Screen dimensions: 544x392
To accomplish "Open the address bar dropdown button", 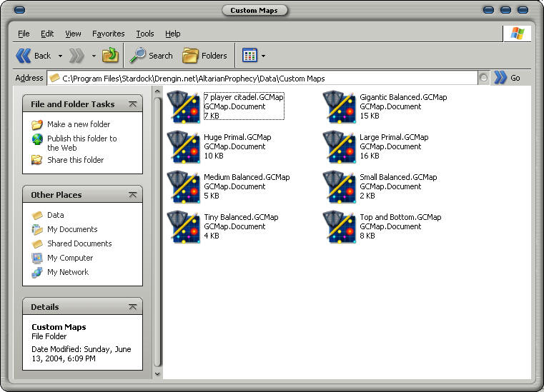I will coord(483,78).
